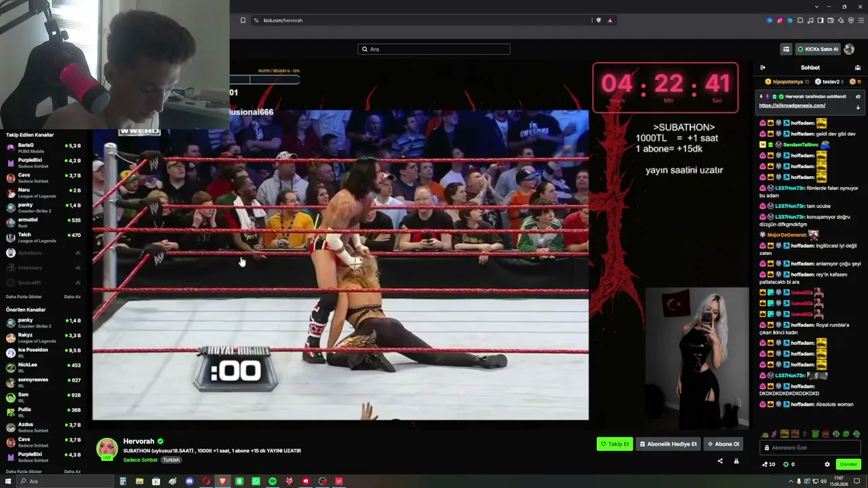Screen dimensions: 868x488
Task: Share the stream with the share icon
Action: click(x=720, y=462)
